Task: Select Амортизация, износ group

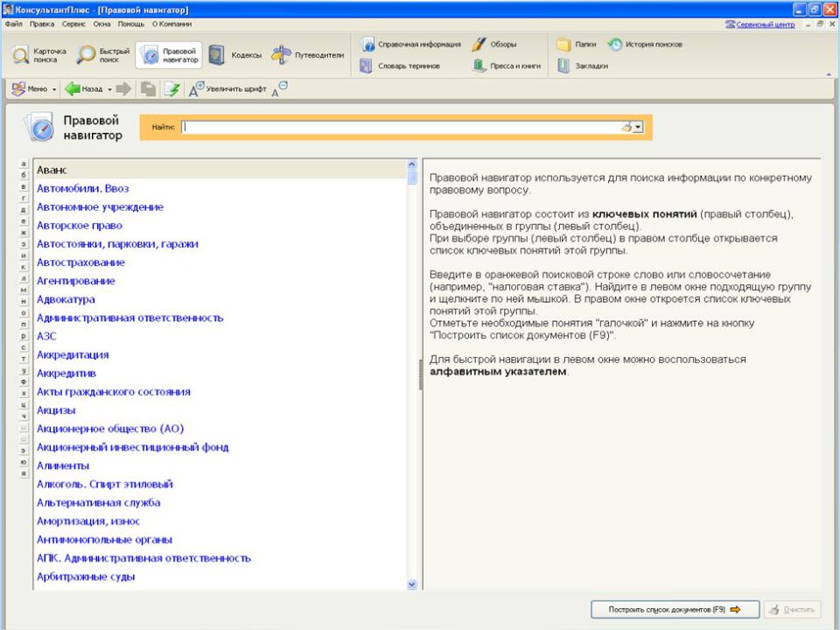Action: [87, 521]
